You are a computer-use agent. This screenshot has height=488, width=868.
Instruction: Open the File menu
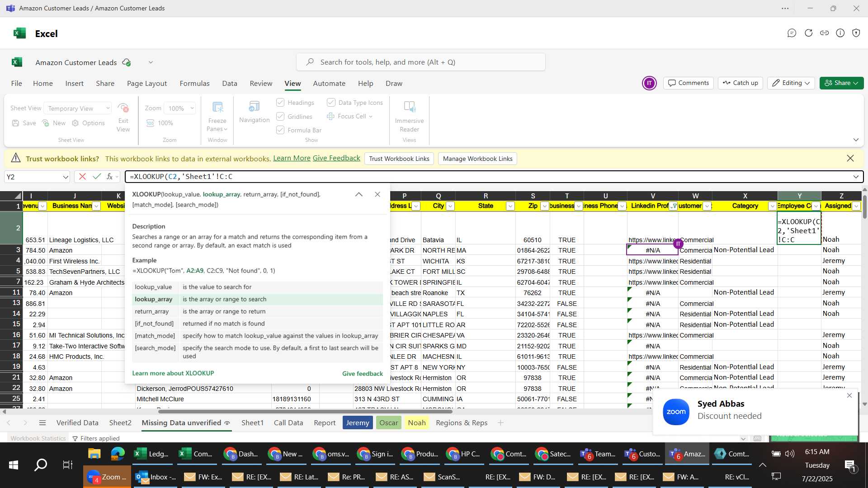pos(17,84)
